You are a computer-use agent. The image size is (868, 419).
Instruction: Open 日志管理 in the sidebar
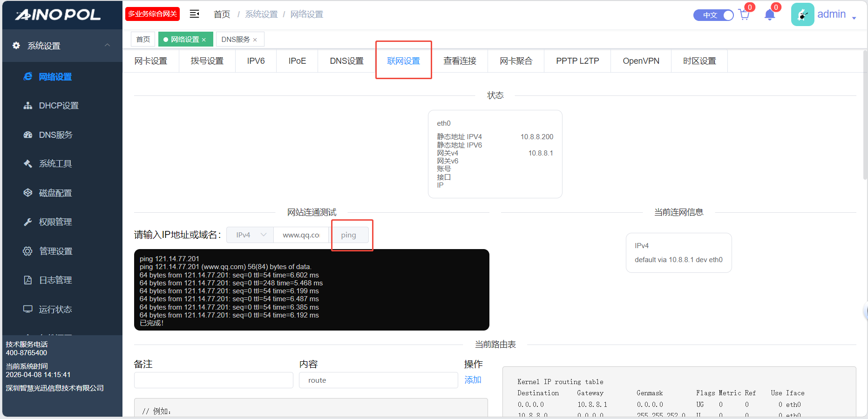coord(55,280)
